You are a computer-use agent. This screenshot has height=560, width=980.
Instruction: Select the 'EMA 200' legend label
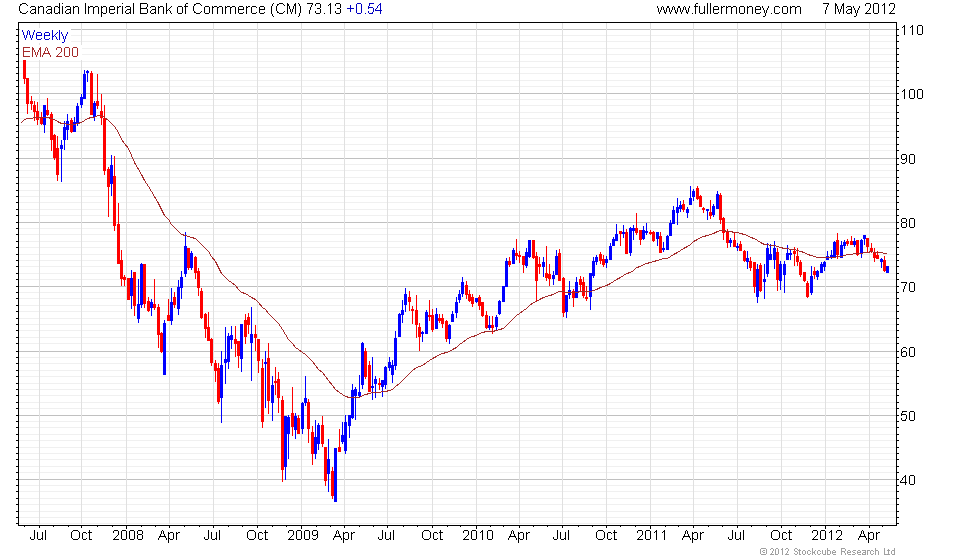pos(50,52)
